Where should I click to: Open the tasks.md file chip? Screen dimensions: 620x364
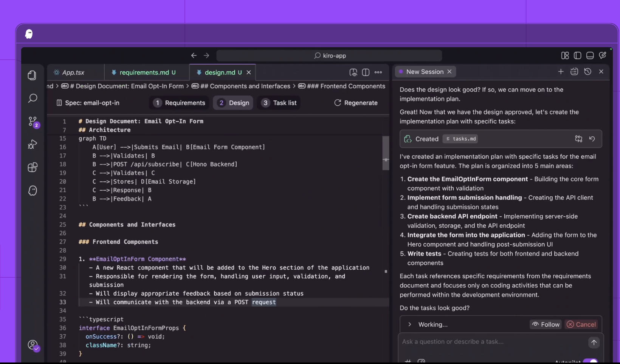460,139
